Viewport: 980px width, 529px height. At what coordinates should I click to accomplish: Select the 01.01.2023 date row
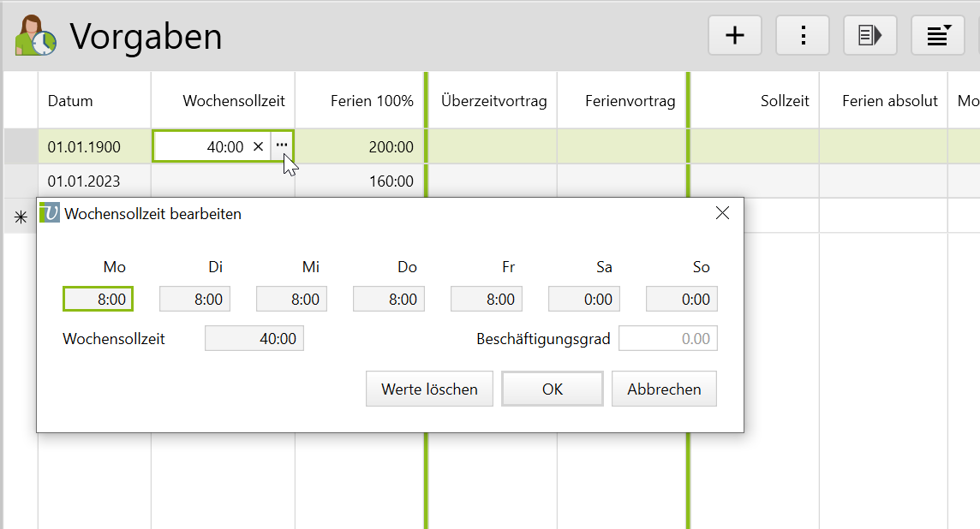(x=84, y=181)
